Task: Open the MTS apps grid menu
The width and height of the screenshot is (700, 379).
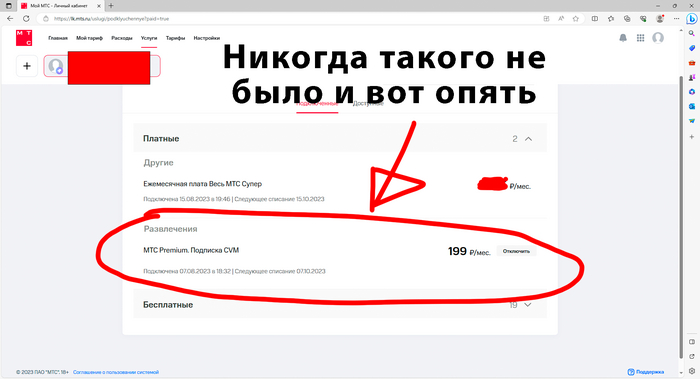Action: click(640, 38)
